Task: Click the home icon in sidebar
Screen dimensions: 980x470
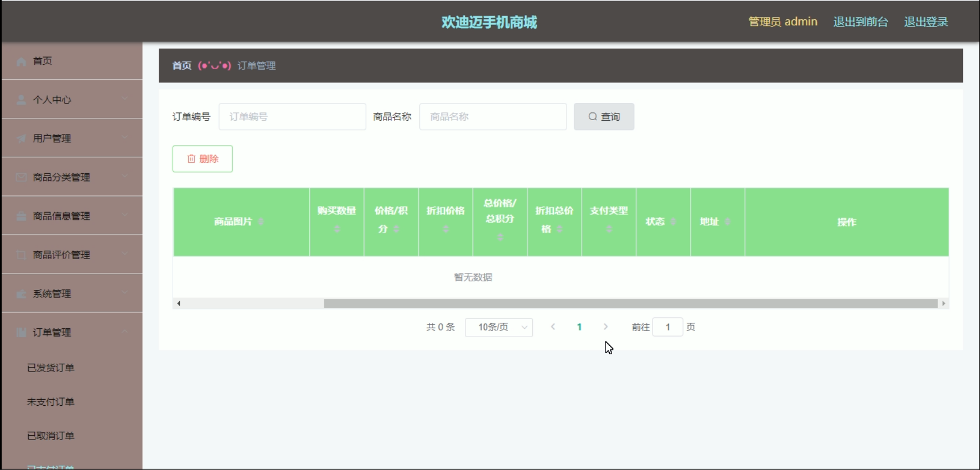Action: (22, 61)
